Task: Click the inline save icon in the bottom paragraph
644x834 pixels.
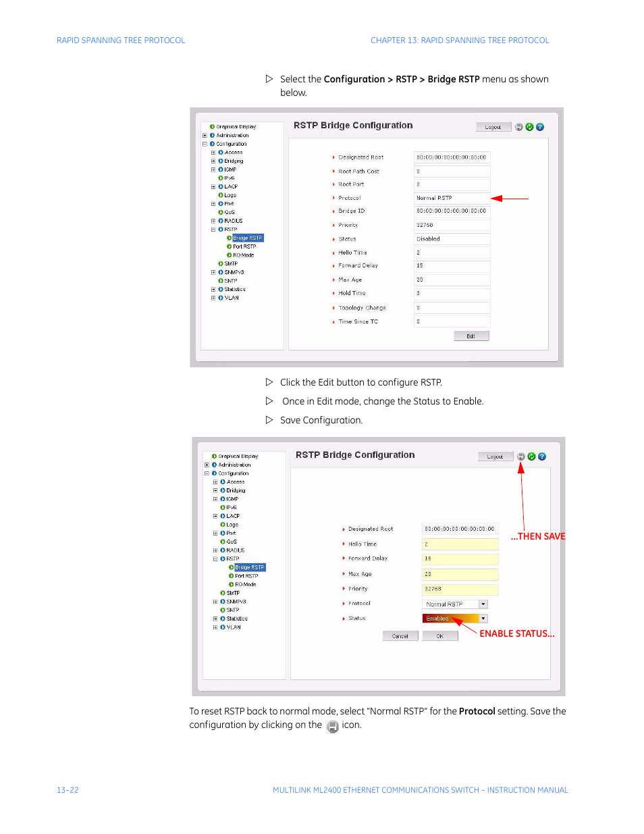Action: [332, 726]
